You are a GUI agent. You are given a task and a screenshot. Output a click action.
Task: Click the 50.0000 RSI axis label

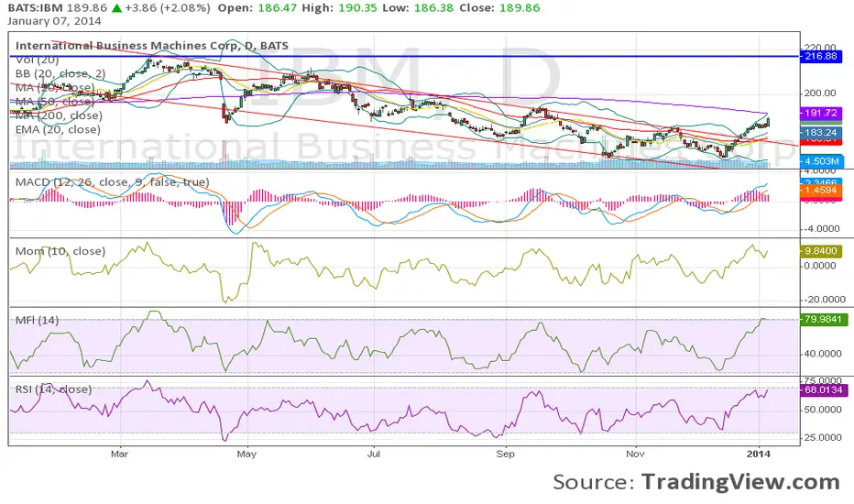(x=823, y=410)
